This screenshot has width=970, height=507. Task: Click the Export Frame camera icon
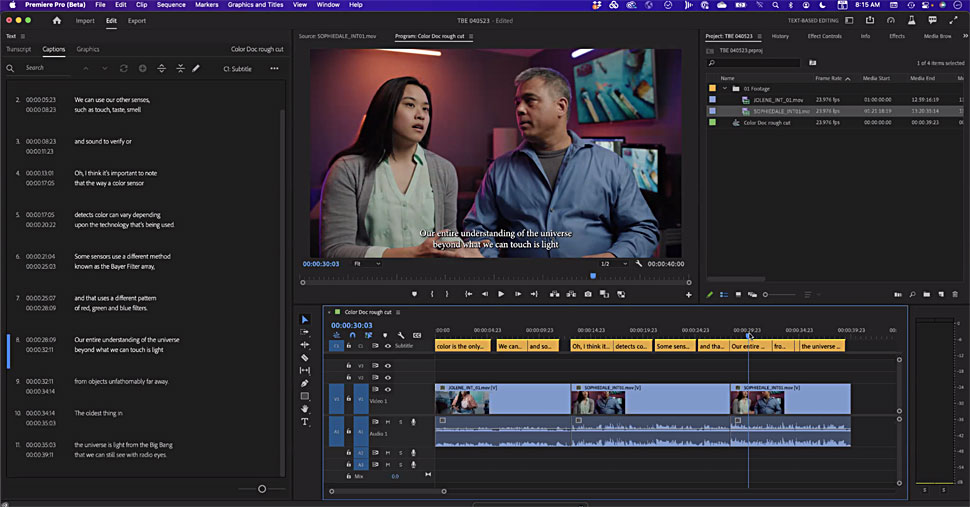[588, 294]
